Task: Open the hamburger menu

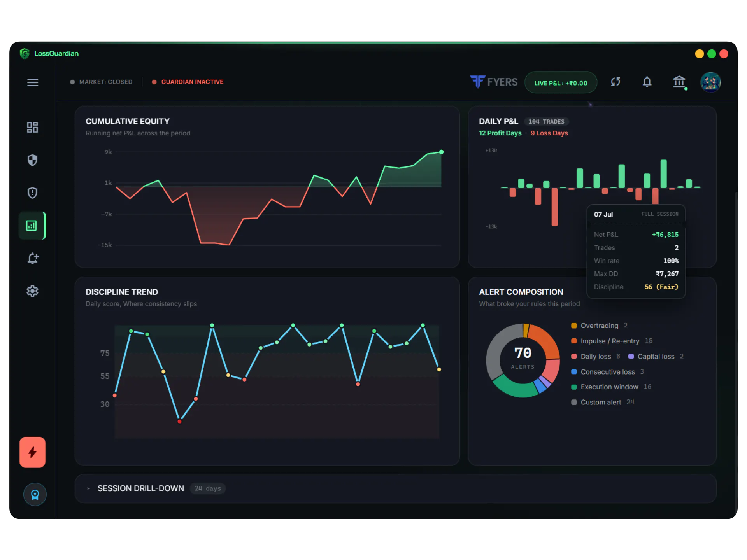Action: click(33, 82)
